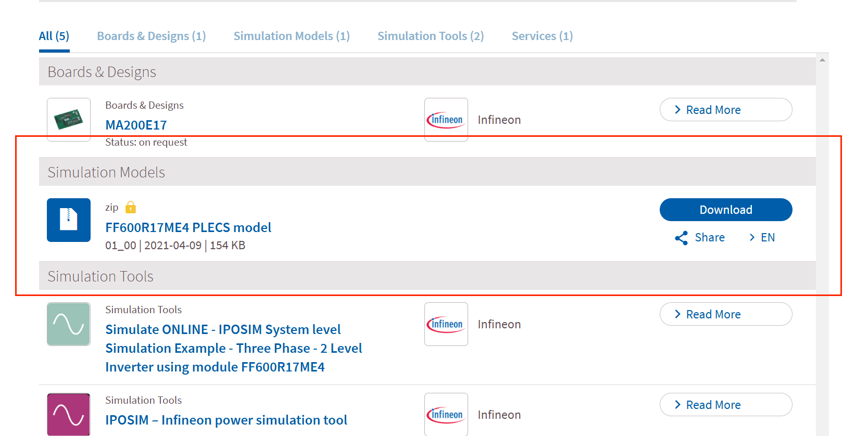Click the Download button
Screen dimensions: 868x436
pos(726,210)
